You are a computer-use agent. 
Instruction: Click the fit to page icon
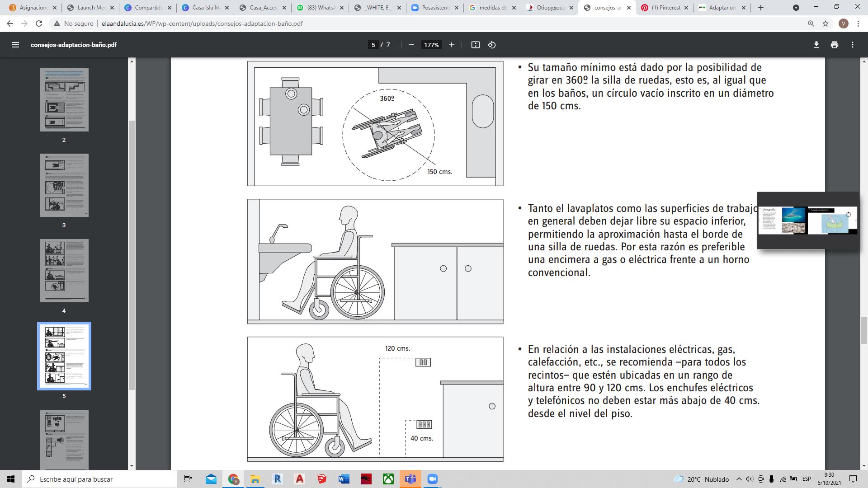[x=475, y=45]
